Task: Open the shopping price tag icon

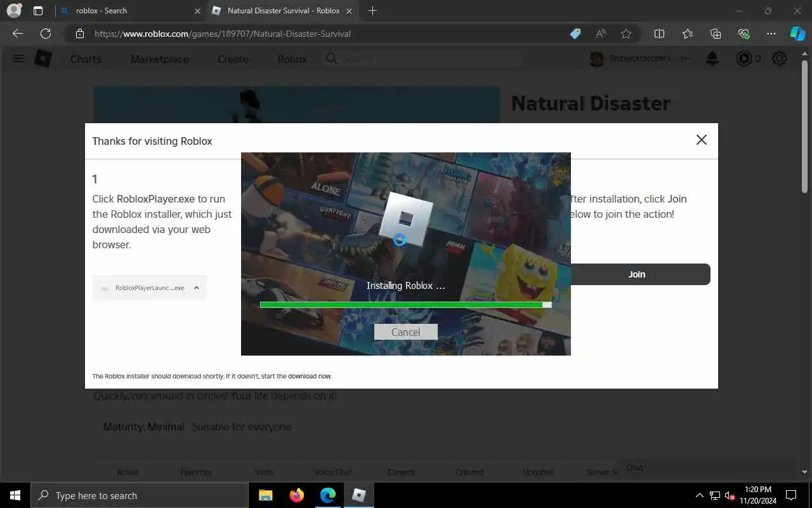Action: (x=575, y=34)
